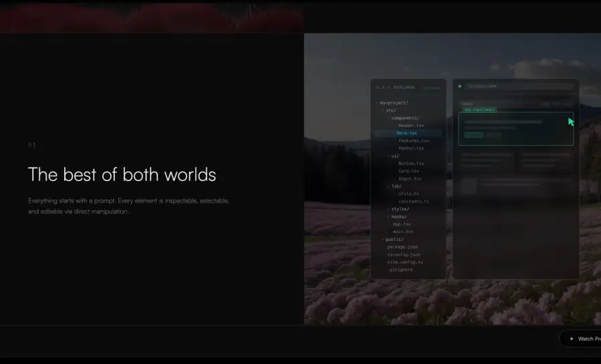
Task: Open vite.config.ts in the explorer
Action: pos(405,262)
